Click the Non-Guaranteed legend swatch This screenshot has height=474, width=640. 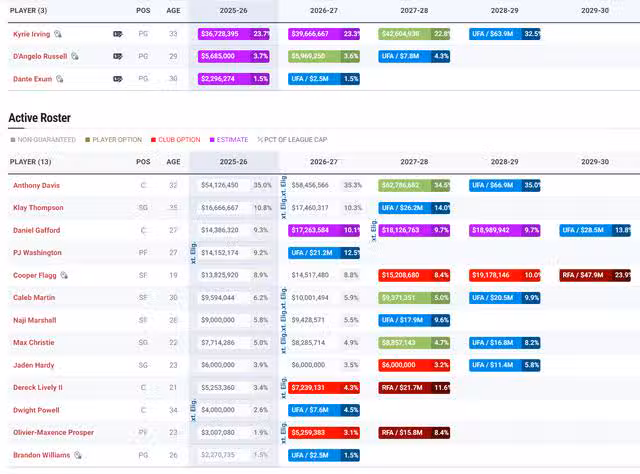[x=13, y=140]
